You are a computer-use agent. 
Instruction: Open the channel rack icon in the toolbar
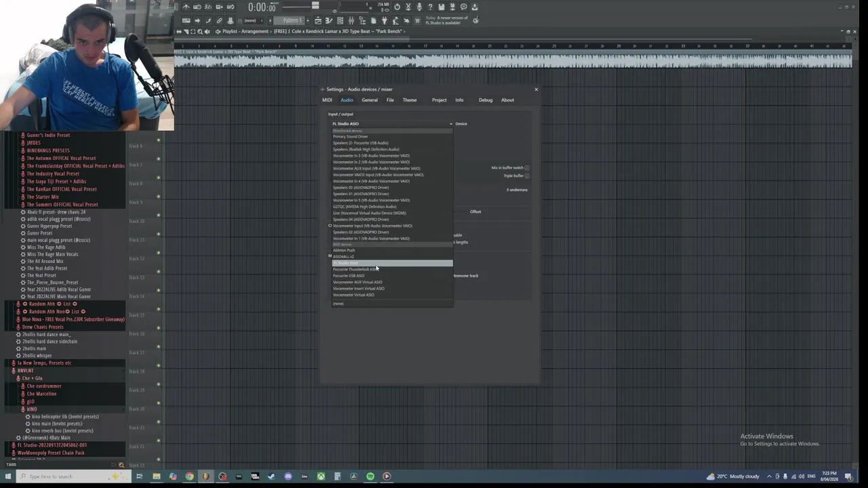[340, 21]
